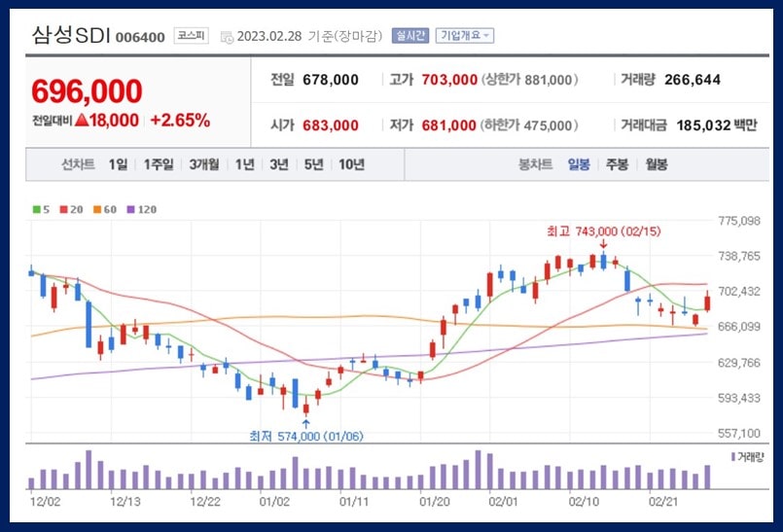Screen dimensions: 783x532
Task: Click the low price 681,000
Action: coord(449,124)
